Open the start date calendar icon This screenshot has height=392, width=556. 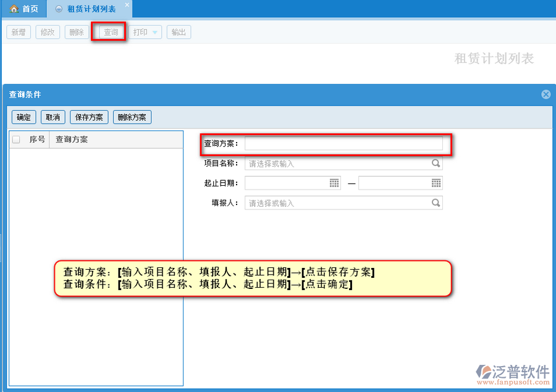tap(334, 183)
